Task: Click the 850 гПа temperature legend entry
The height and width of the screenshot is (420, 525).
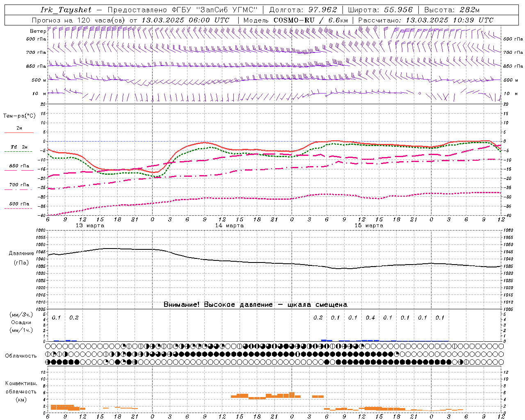Action: [19, 166]
